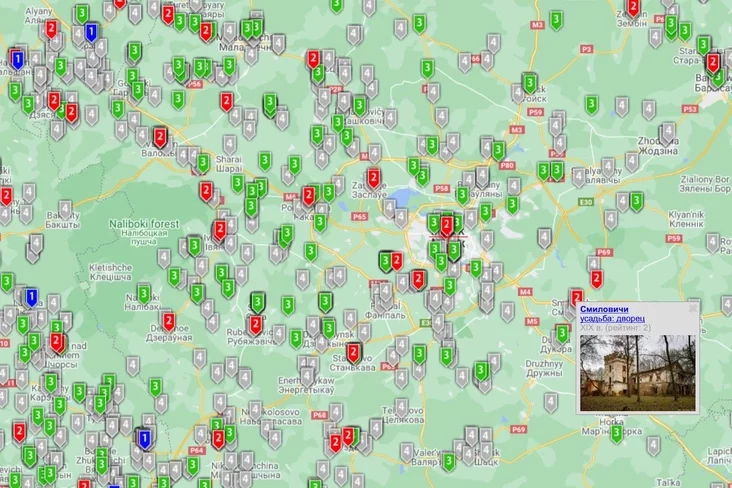Open red 2 marker at Zaslawye

[373, 178]
